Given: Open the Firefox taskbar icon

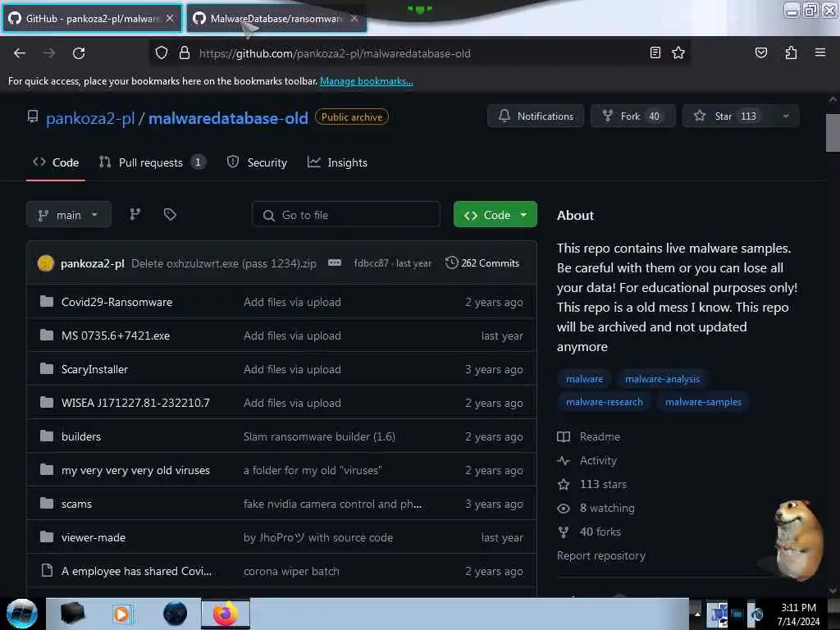Looking at the screenshot, I should [x=226, y=614].
